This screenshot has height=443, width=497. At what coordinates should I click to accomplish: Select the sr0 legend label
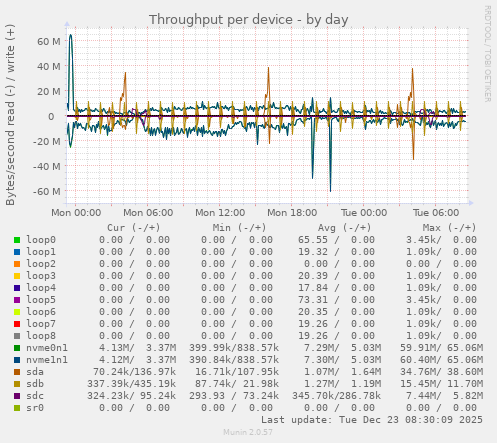point(35,408)
